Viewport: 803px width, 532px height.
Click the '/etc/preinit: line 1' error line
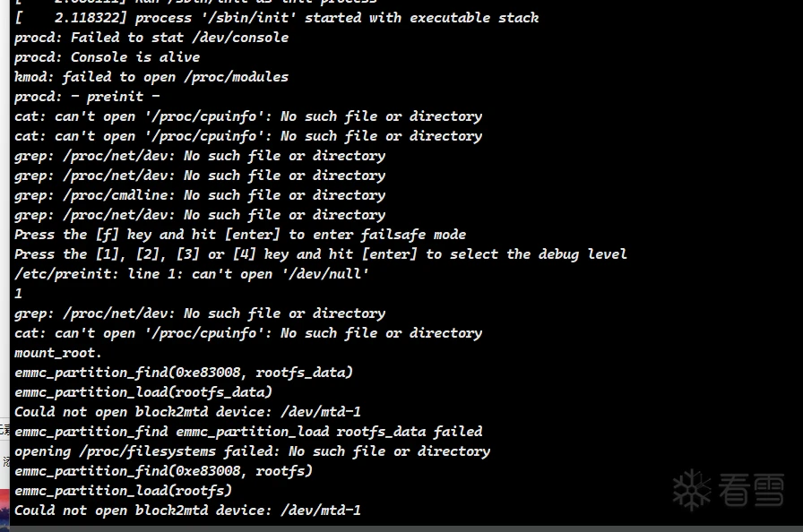192,274
